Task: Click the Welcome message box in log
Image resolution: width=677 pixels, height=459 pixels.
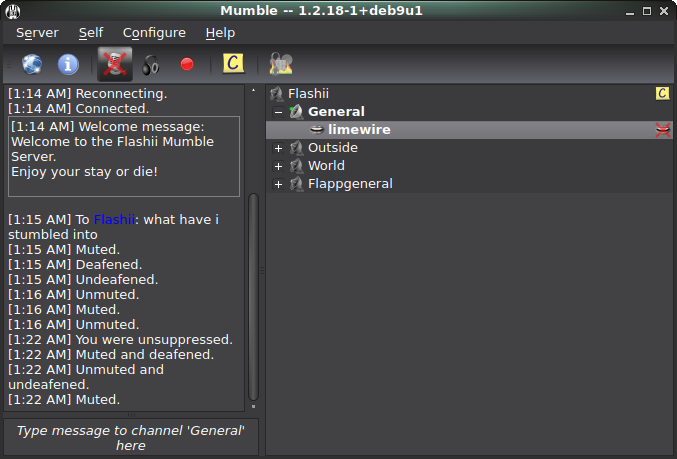Action: click(124, 156)
